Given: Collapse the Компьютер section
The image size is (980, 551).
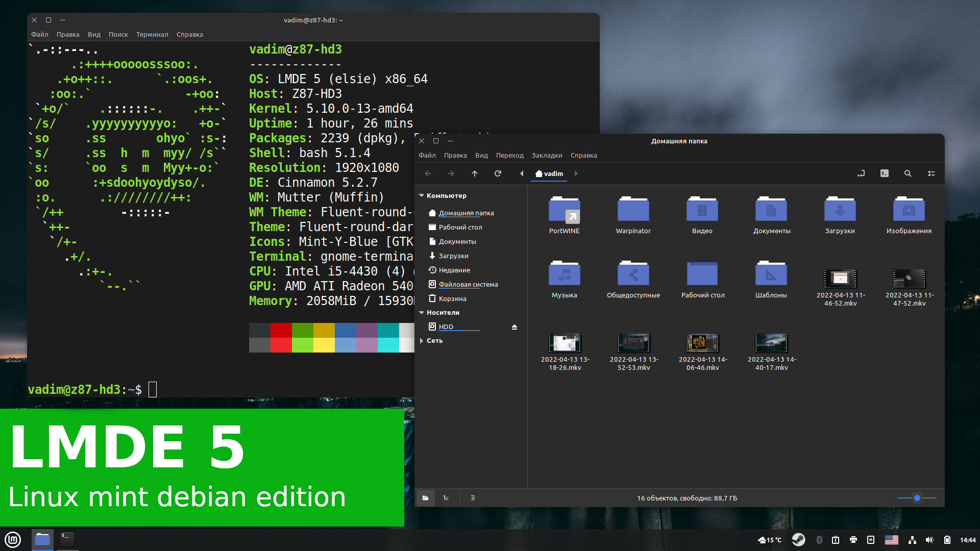Looking at the screenshot, I should (x=421, y=195).
